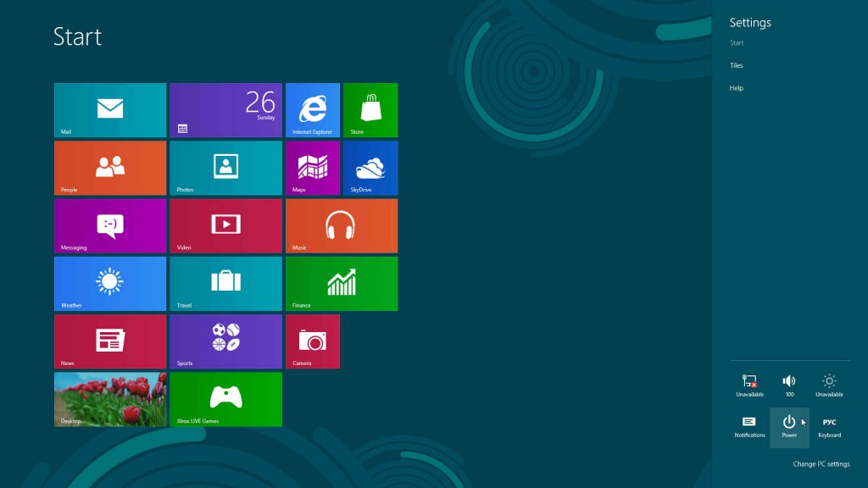Click the unavailable network icon
Viewport: 868px width, 488px height.
pyautogui.click(x=749, y=385)
